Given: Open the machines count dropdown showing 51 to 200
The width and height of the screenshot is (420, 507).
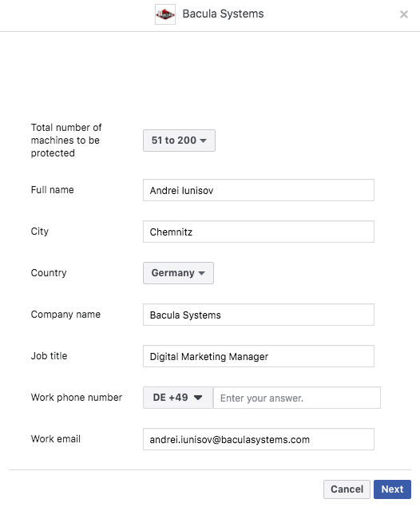Looking at the screenshot, I should tap(179, 141).
